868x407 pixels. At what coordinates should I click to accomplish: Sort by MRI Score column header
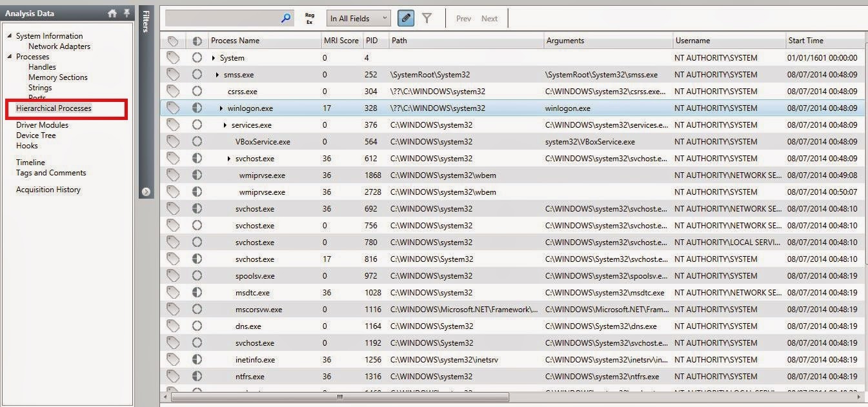point(341,41)
